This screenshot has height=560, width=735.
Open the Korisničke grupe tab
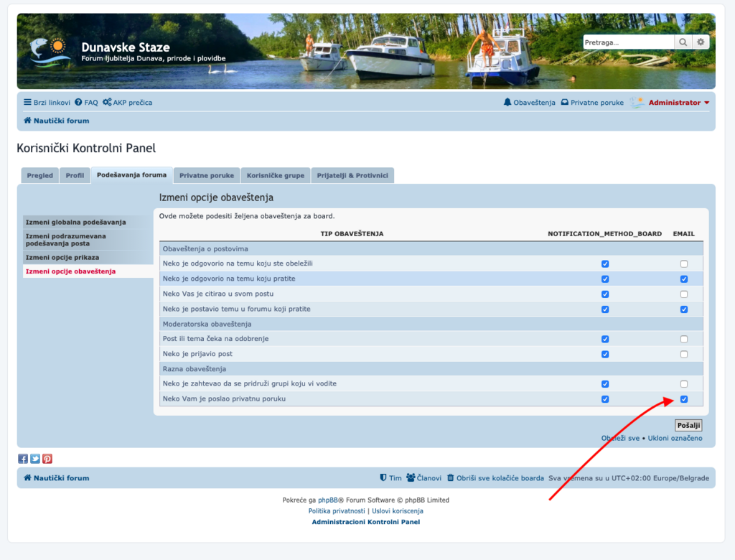pyautogui.click(x=276, y=175)
